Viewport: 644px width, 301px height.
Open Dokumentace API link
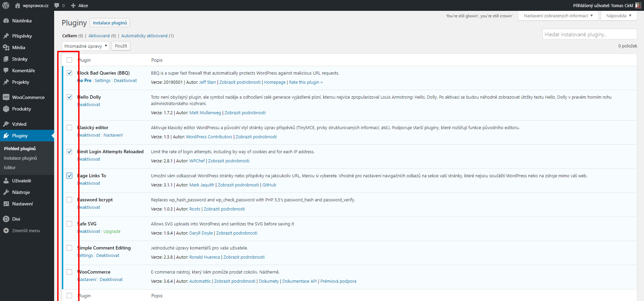point(299,281)
